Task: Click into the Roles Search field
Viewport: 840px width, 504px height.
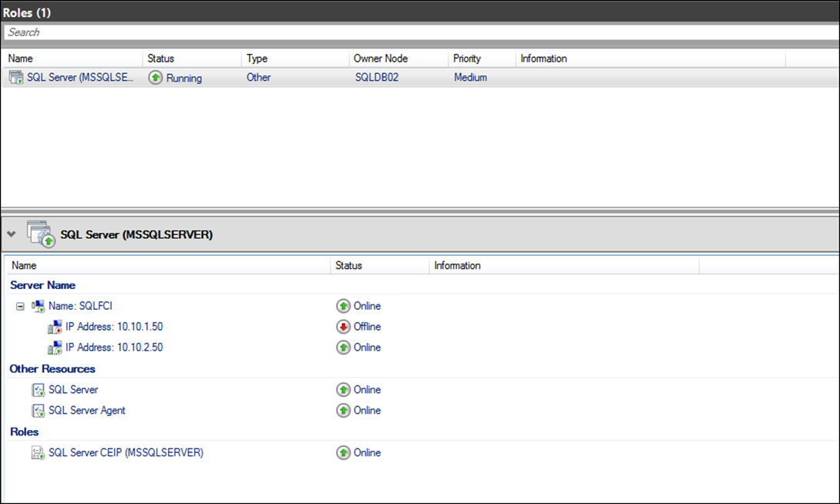Action: 421,32
